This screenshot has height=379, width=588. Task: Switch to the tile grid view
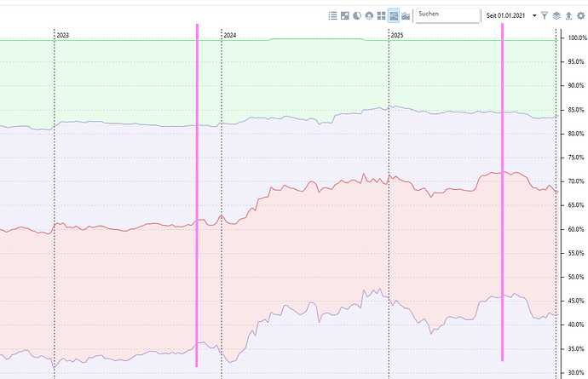(x=382, y=15)
